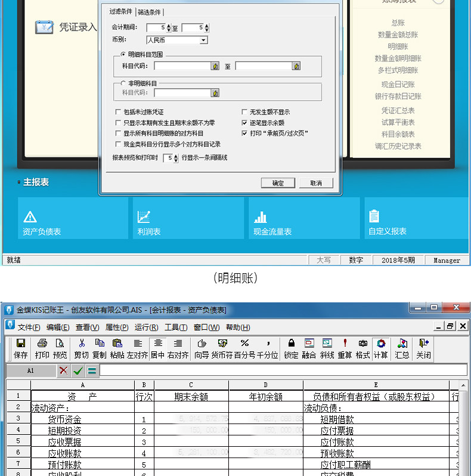471x476 pixels.
Task: Select the 明细科目范围 radio button
Action: (x=123, y=54)
